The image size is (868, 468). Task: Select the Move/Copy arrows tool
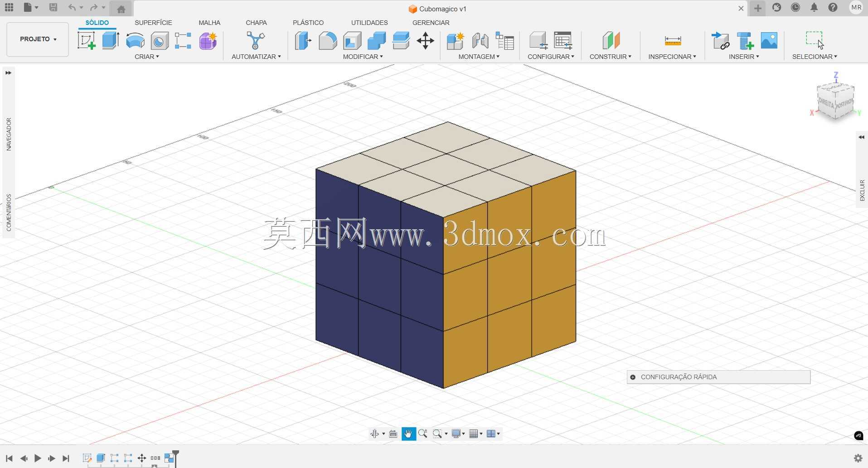coord(426,41)
